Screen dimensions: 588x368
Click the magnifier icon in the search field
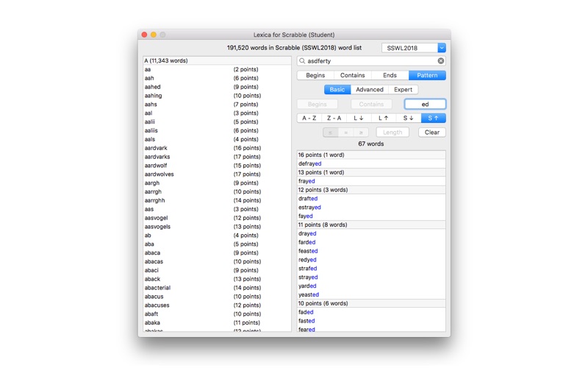click(x=302, y=61)
